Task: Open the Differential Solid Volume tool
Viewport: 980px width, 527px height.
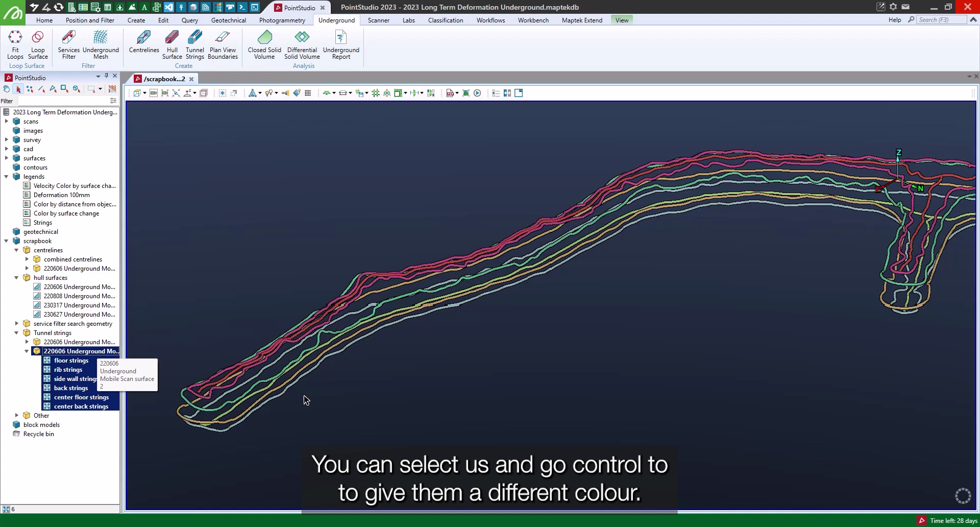Action: coord(301,44)
